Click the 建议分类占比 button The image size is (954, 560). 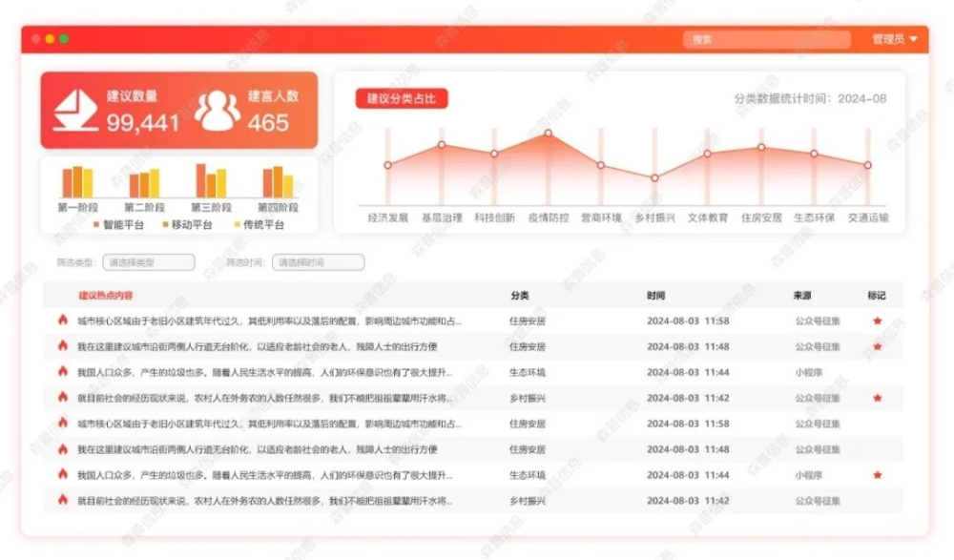[402, 98]
